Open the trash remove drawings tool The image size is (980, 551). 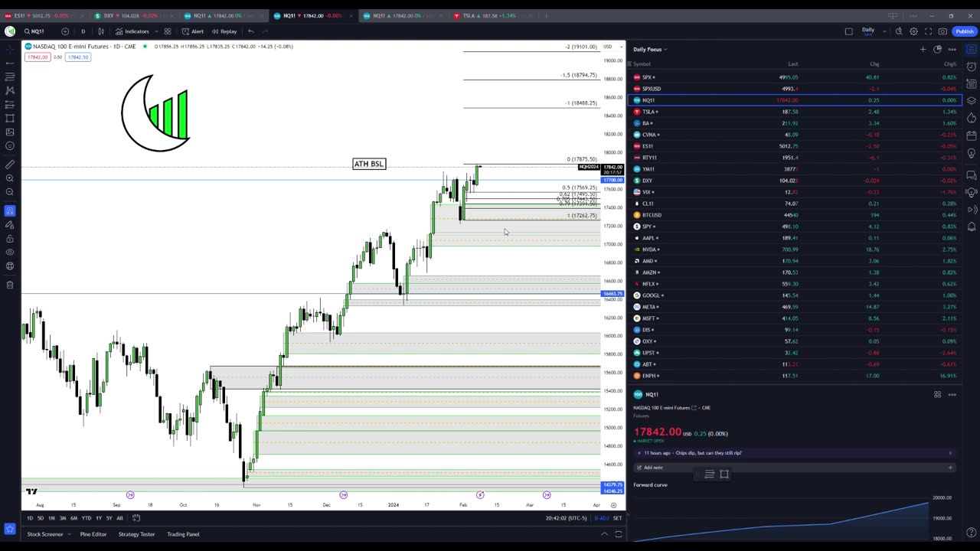[x=10, y=285]
